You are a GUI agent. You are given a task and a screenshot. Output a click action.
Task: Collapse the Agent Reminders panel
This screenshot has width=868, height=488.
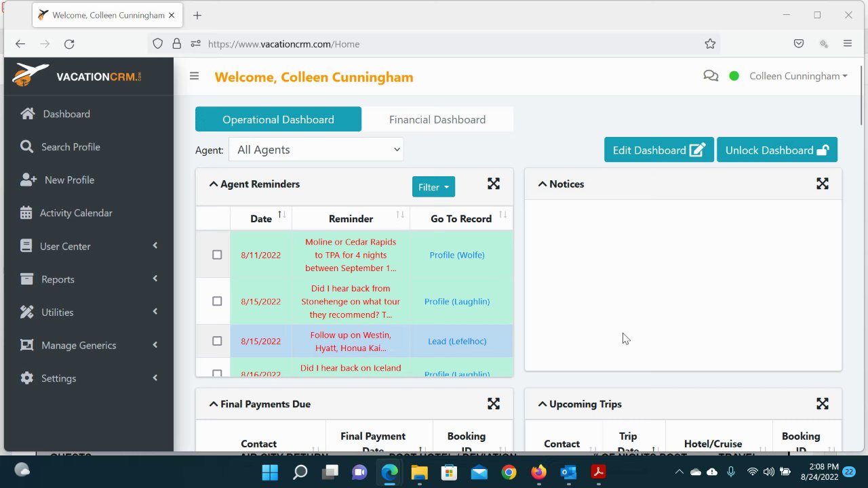click(214, 184)
